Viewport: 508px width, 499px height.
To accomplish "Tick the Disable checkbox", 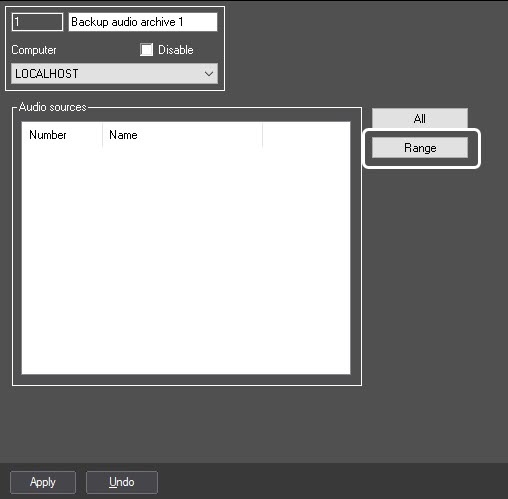I will pyautogui.click(x=147, y=50).
